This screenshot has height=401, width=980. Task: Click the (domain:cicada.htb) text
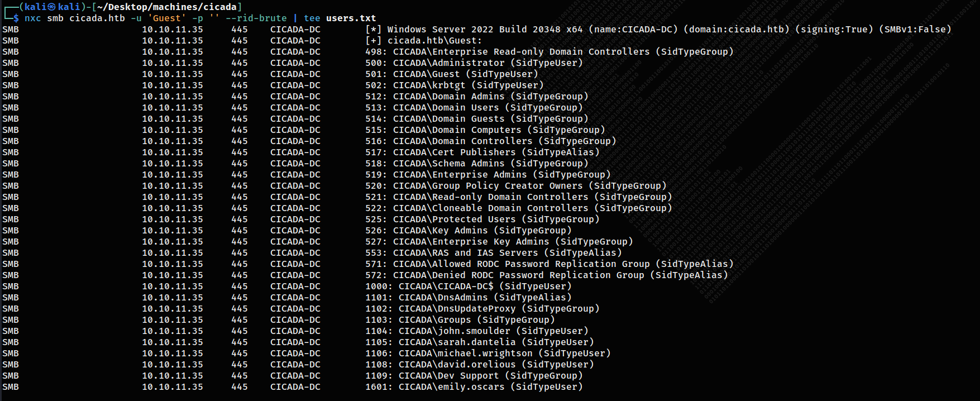pyautogui.click(x=737, y=29)
